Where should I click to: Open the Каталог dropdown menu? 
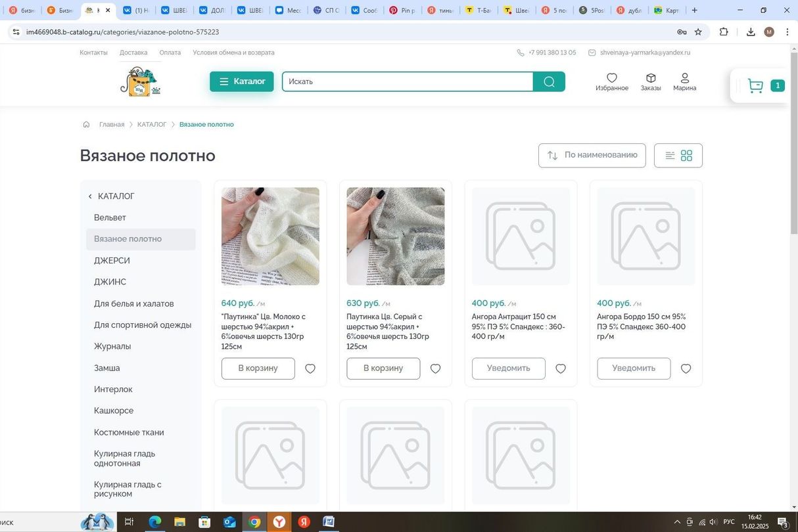pyautogui.click(x=242, y=81)
